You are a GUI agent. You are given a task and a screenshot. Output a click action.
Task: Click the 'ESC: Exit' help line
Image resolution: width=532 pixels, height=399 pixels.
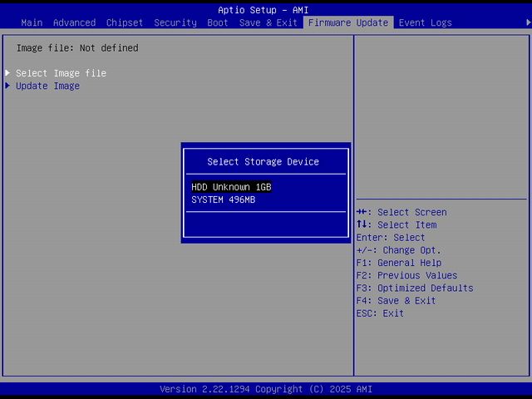coord(380,313)
